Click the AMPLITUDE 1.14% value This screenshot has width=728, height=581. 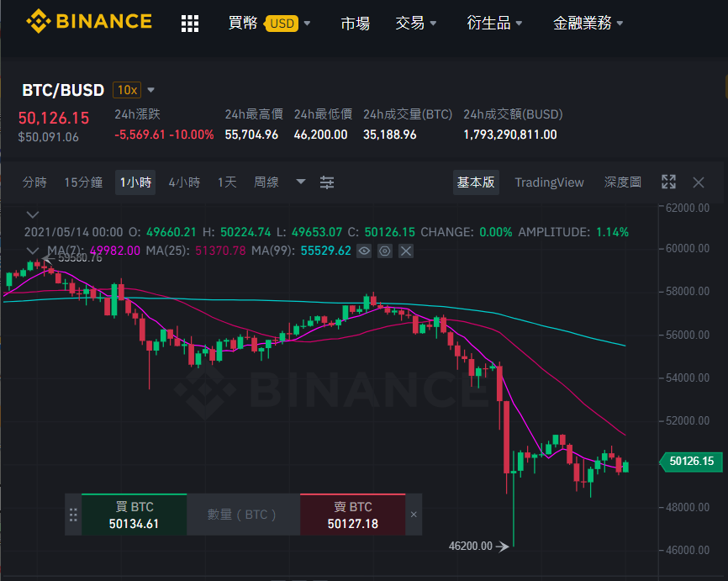coord(612,232)
